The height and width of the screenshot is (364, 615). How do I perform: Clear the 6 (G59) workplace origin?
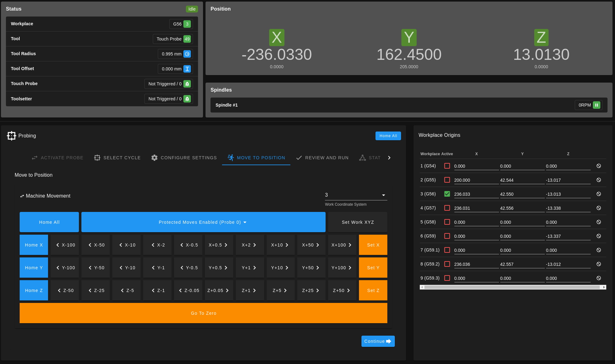pos(599,236)
